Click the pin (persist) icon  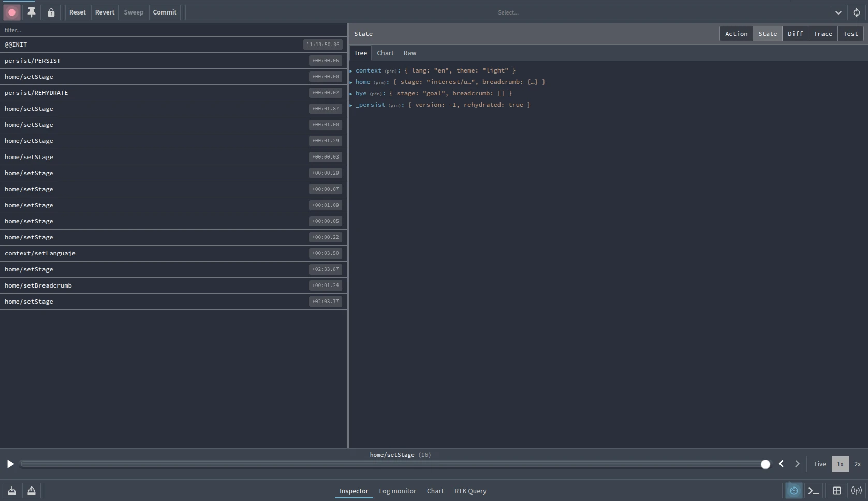coord(32,12)
